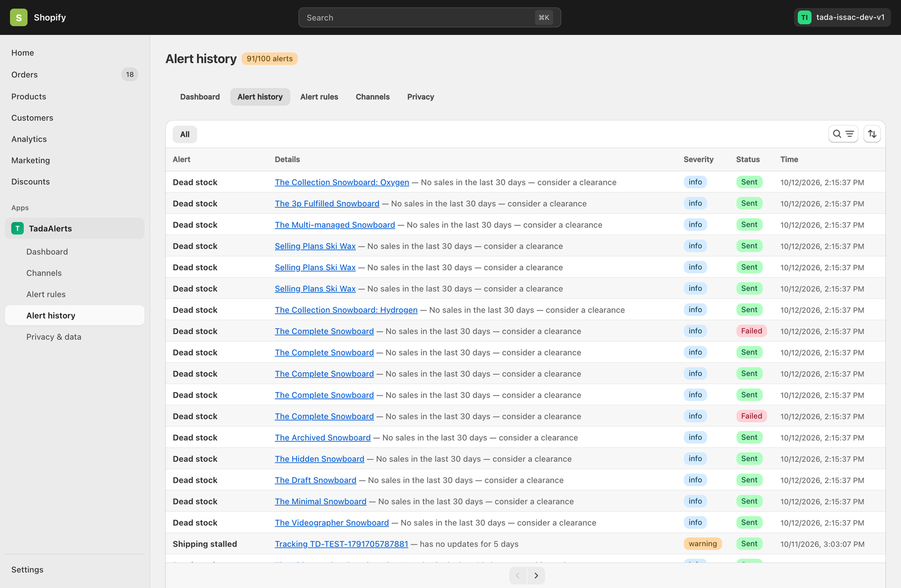Click the Shopify logo icon
The height and width of the screenshot is (588, 901).
coord(19,17)
